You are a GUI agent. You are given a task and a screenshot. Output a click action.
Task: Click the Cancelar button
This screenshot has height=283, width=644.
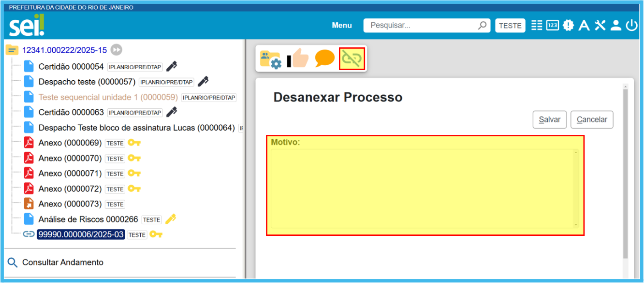(592, 120)
